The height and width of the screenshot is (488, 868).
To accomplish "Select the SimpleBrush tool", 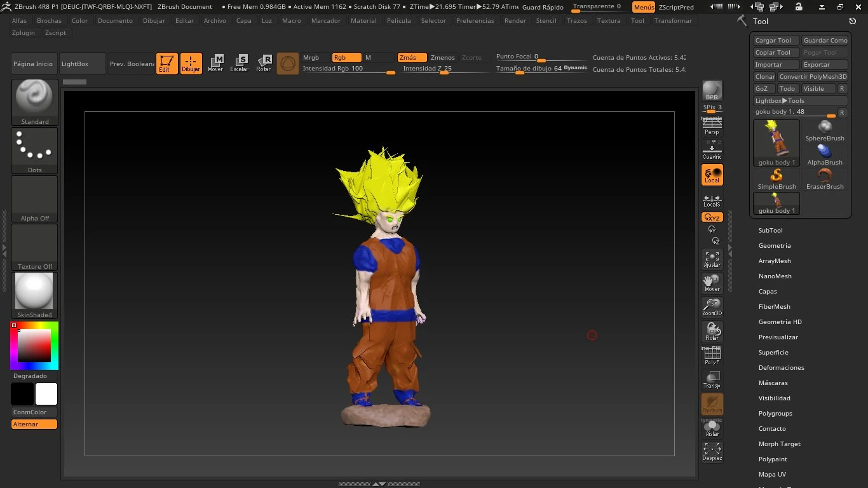I will point(776,179).
